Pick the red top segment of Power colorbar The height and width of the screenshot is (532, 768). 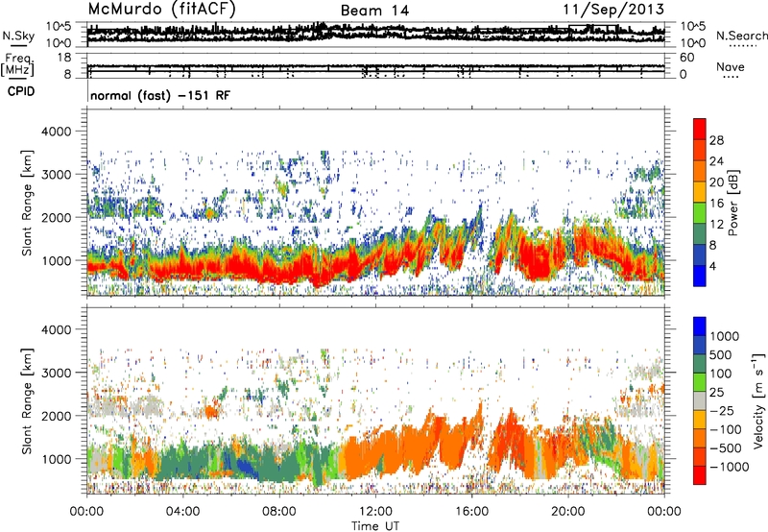(700, 129)
